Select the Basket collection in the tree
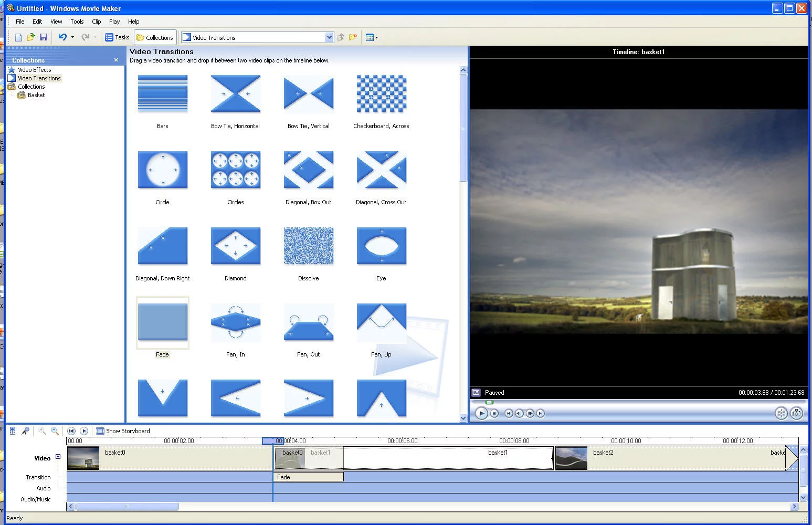812x525 pixels. click(35, 95)
